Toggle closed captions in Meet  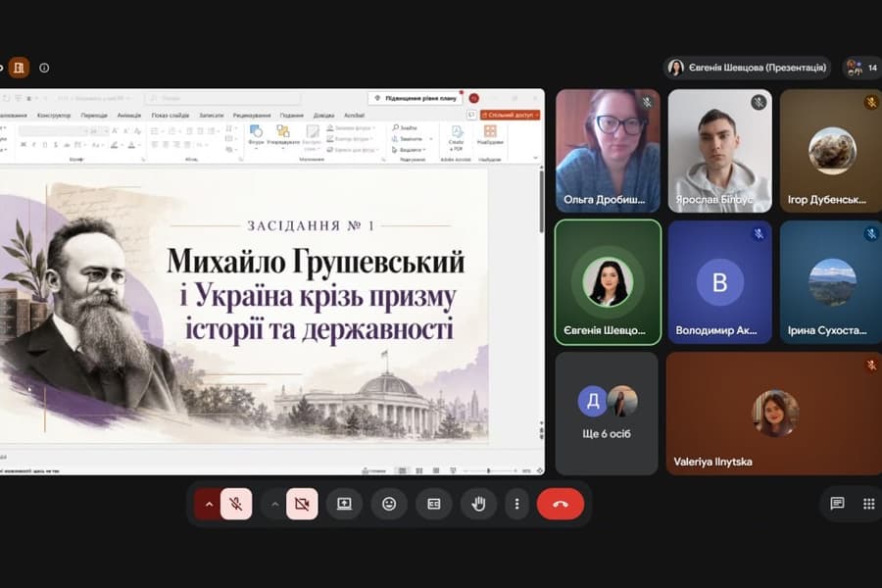(434, 504)
